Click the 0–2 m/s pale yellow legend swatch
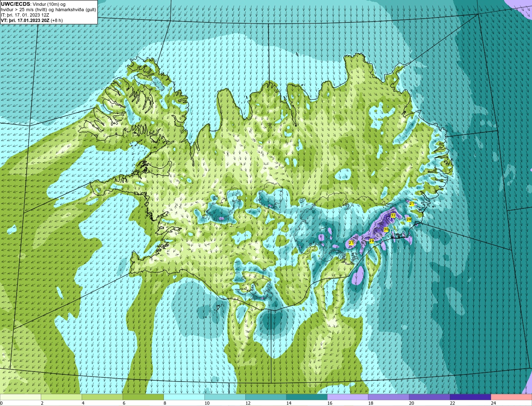 (20, 397)
